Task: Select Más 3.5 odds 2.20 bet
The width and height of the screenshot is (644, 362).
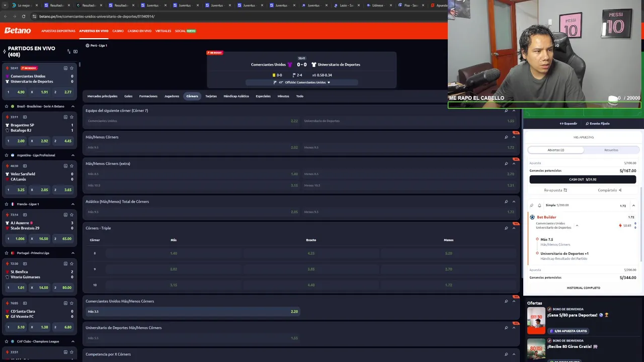Action: click(192, 312)
